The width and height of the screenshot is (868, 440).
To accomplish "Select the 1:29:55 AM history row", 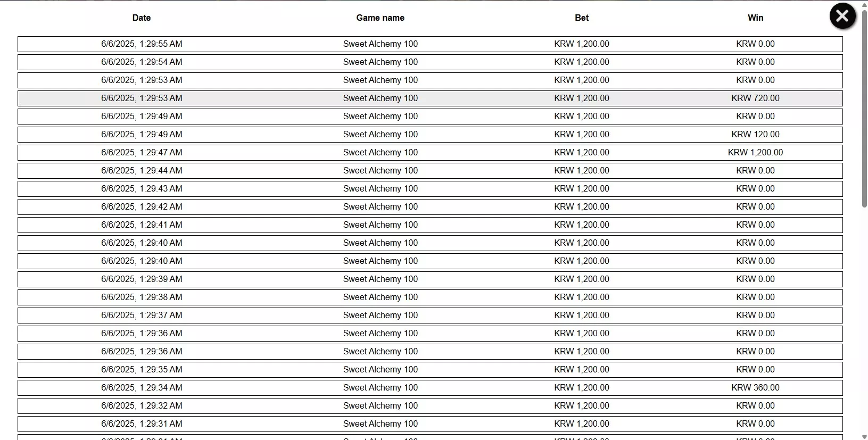I will pyautogui.click(x=430, y=44).
